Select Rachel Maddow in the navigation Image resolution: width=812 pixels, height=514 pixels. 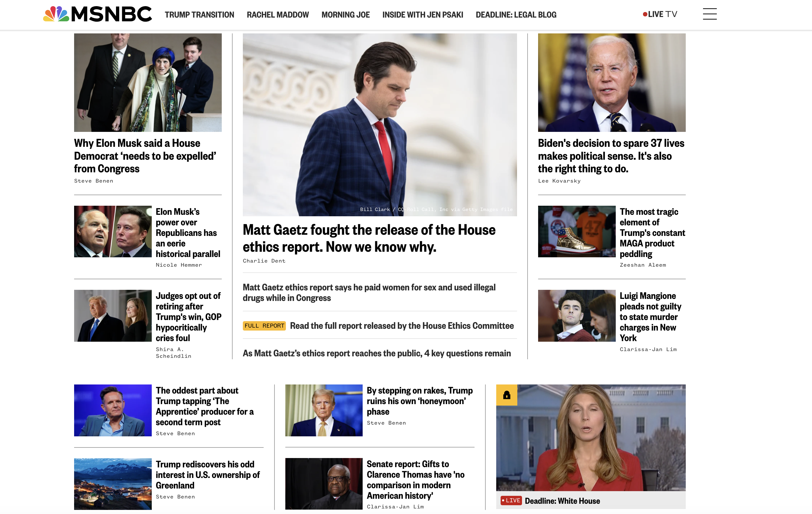pos(278,15)
